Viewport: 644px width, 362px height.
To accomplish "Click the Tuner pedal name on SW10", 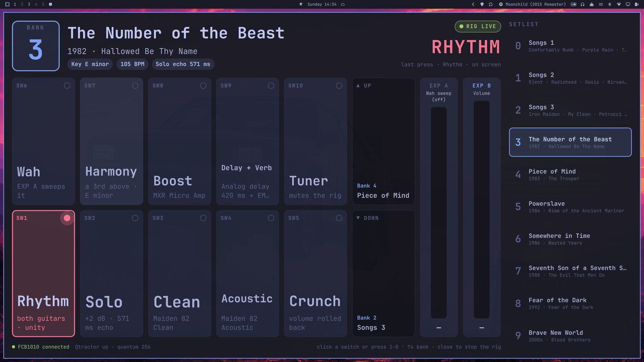I will 309,181.
